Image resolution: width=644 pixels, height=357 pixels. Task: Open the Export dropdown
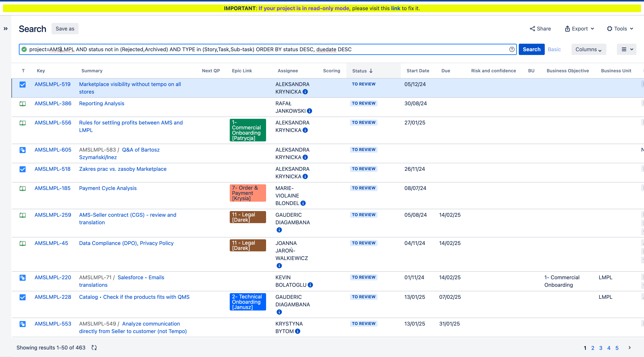(x=579, y=29)
